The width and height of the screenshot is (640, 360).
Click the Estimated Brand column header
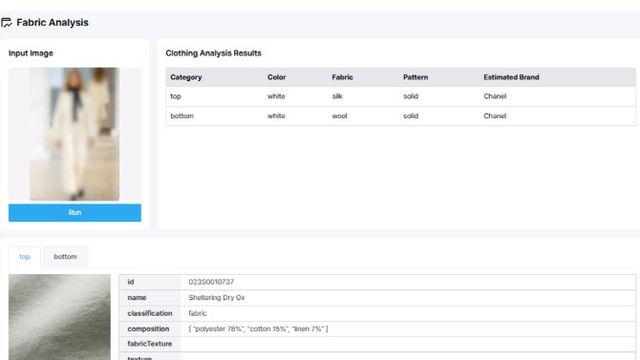[511, 77]
